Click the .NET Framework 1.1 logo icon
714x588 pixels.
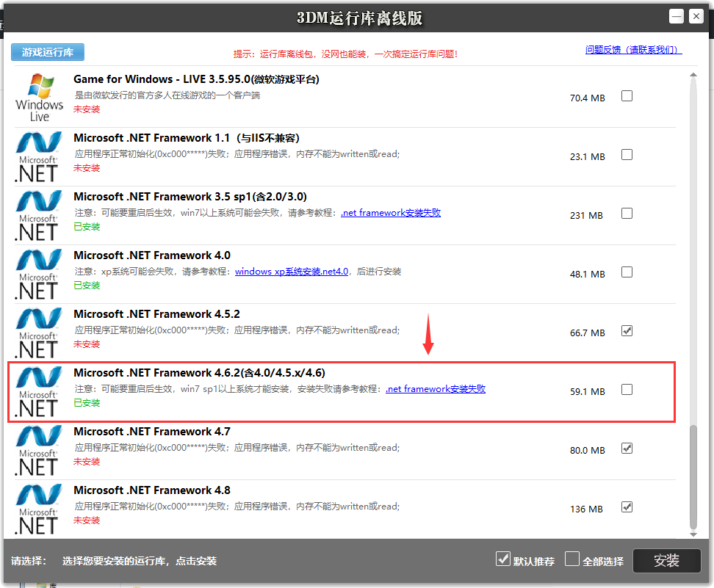click(39, 157)
